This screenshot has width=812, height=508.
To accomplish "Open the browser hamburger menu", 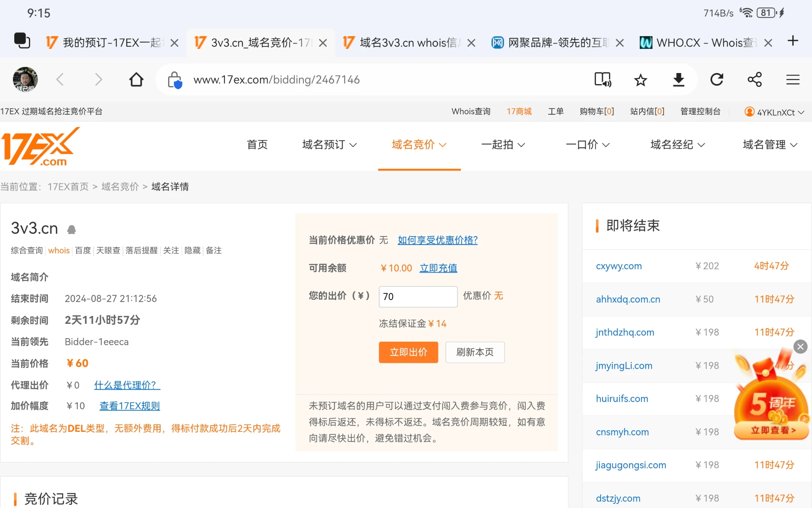I will (793, 80).
